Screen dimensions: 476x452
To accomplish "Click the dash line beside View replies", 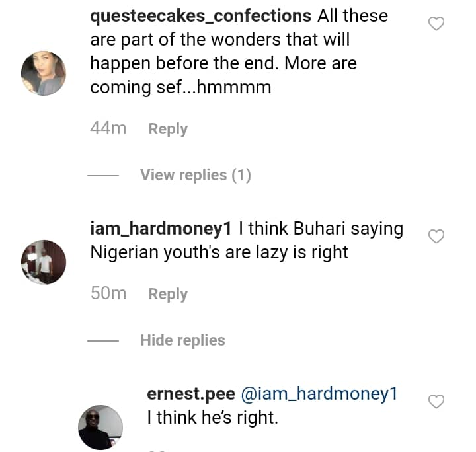I will coord(103,176).
